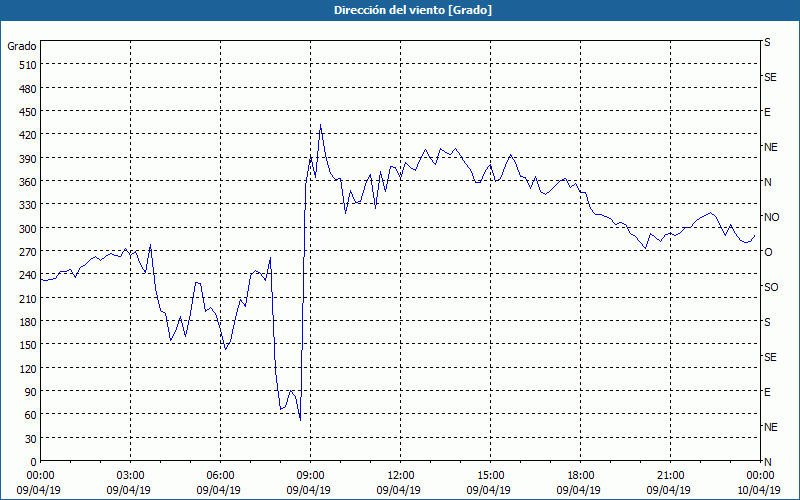The width and height of the screenshot is (800, 500).
Task: Click the '03:00' time axis label
Action: coord(130,476)
